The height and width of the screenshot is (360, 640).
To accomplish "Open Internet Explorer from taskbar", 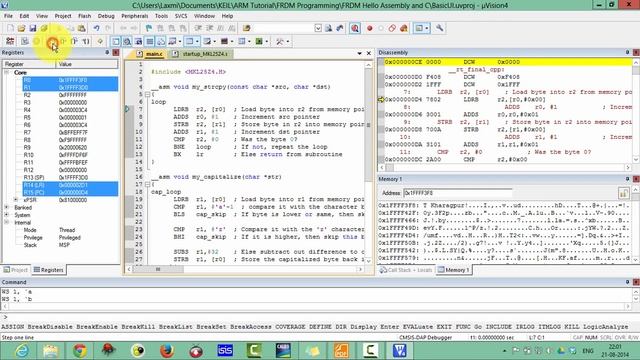I will pyautogui.click(x=22, y=351).
